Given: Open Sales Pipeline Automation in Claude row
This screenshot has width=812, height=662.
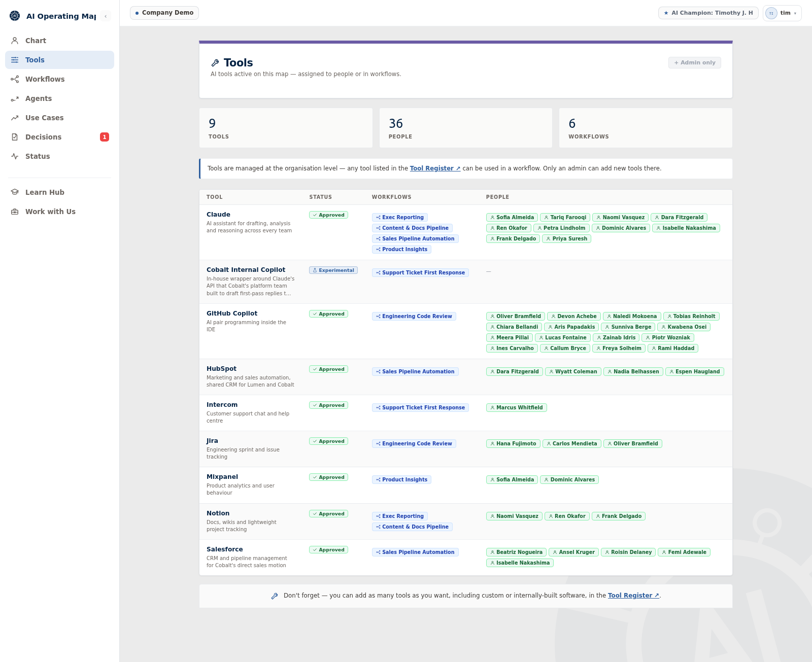Looking at the screenshot, I should (415, 238).
